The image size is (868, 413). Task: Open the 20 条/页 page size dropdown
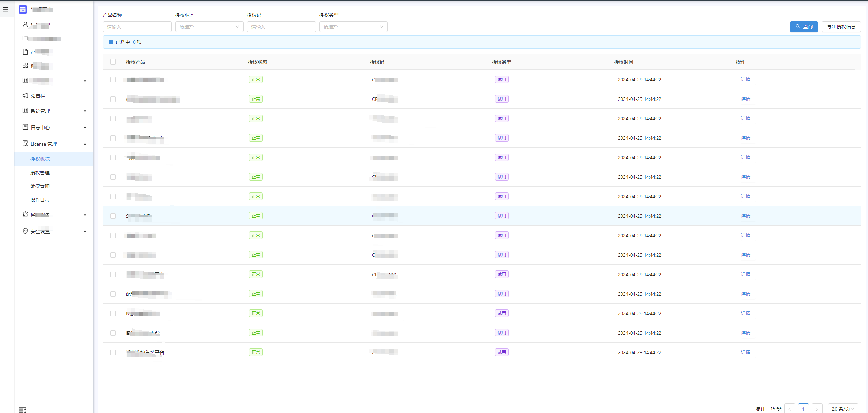843,409
